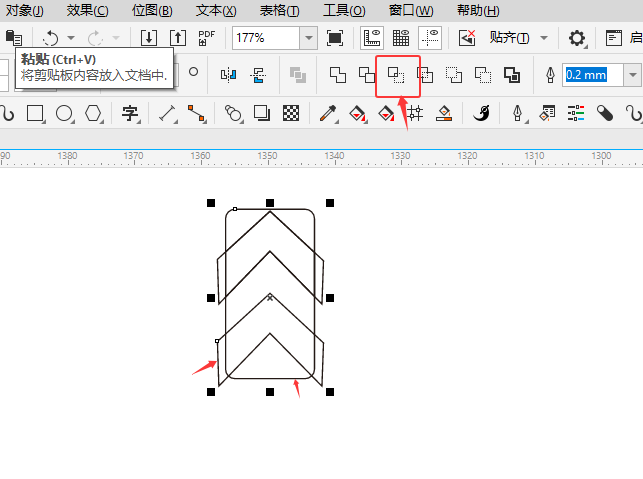Toggle the guidelines display button
Image resolution: width=643 pixels, height=479 pixels.
430,38
